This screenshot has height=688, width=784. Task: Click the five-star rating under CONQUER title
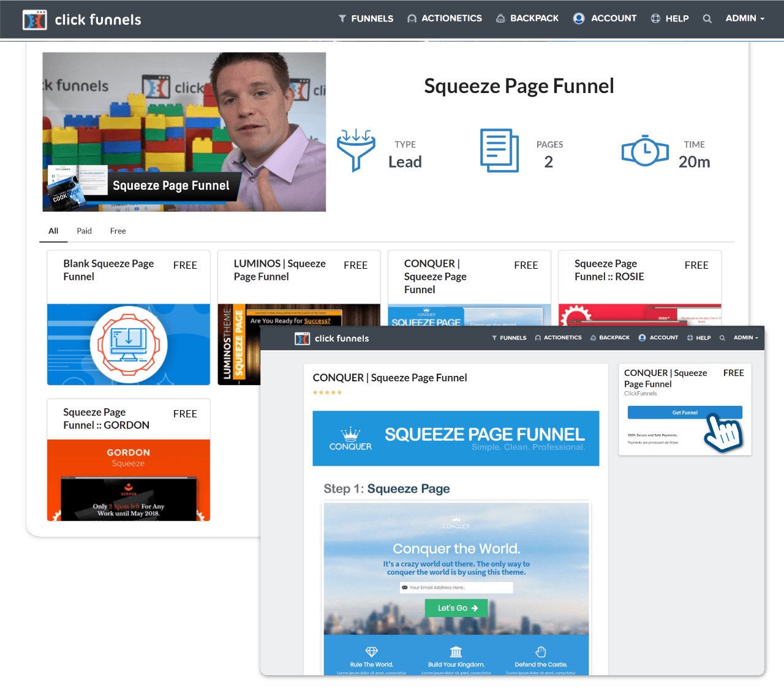(x=327, y=392)
